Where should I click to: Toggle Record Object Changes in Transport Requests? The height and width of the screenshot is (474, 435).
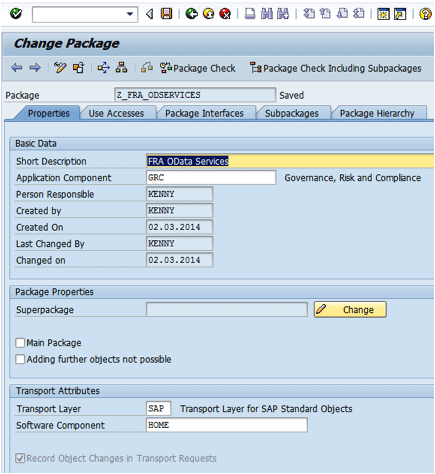click(x=20, y=458)
